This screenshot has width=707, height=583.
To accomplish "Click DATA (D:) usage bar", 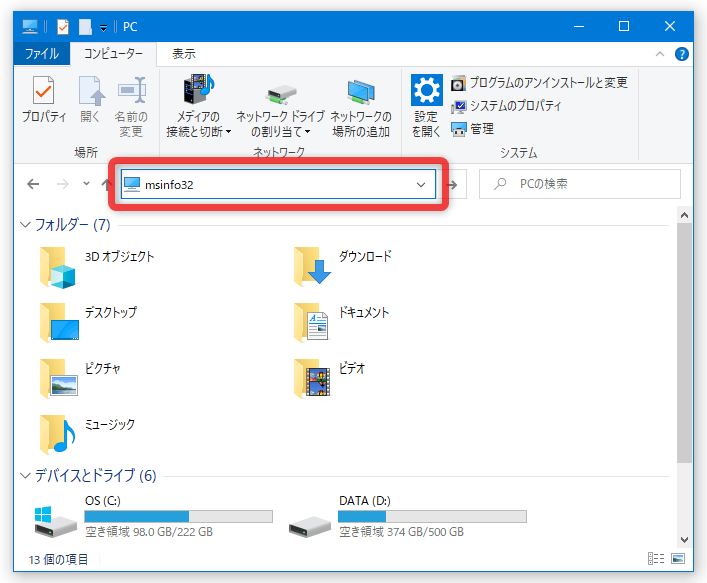I will [432, 516].
